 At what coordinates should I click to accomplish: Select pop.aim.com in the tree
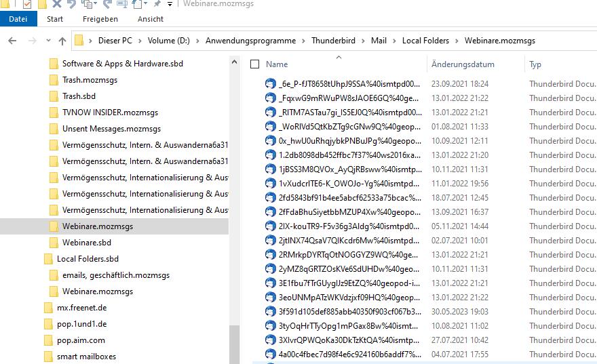click(x=81, y=340)
